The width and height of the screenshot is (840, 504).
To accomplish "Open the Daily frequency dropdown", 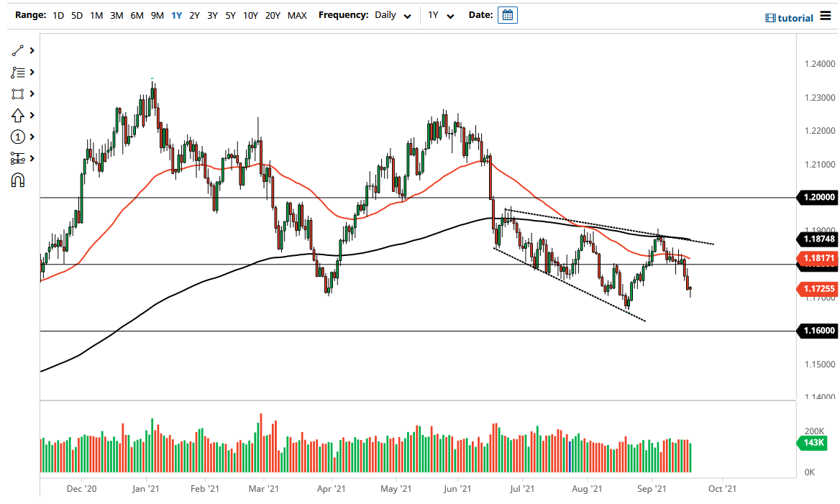I will [393, 15].
